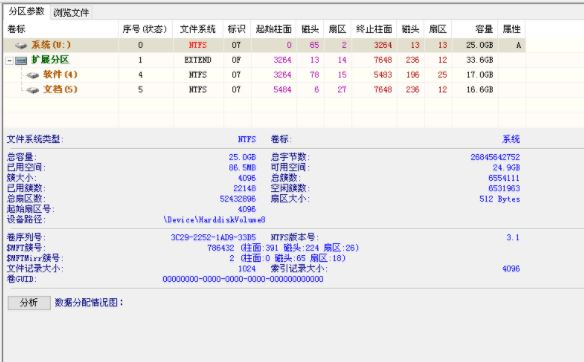Click the 文件系统 column header

pos(197,29)
